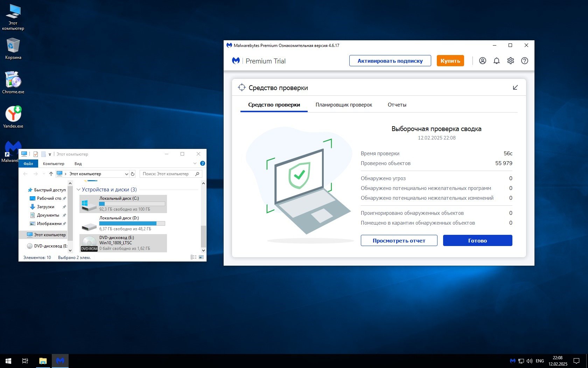Click Properties icon in Explorer title bar
This screenshot has height=368, width=588.
[x=36, y=154]
